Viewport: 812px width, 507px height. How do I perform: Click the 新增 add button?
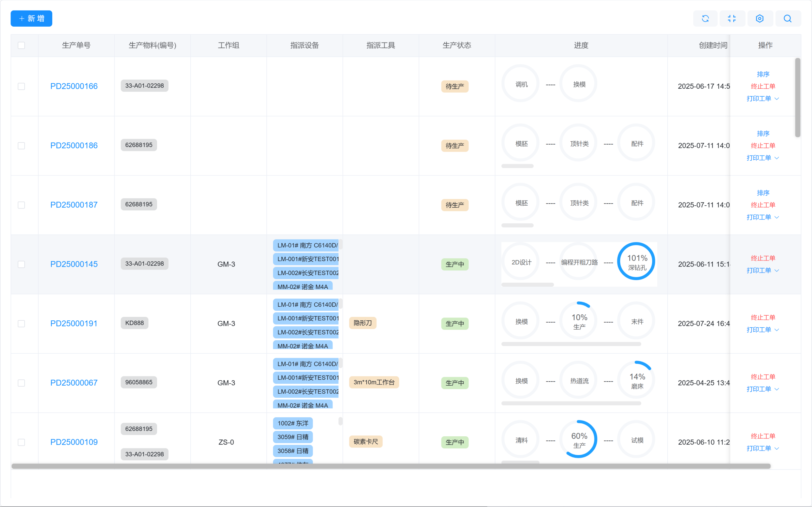(x=31, y=18)
